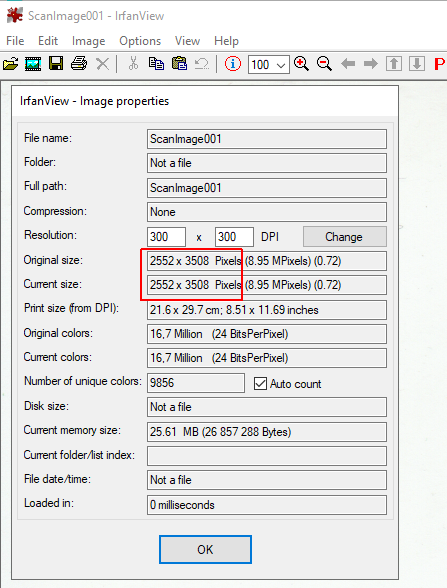Click the Open file folder icon
This screenshot has width=447, height=588.
pyautogui.click(x=10, y=64)
